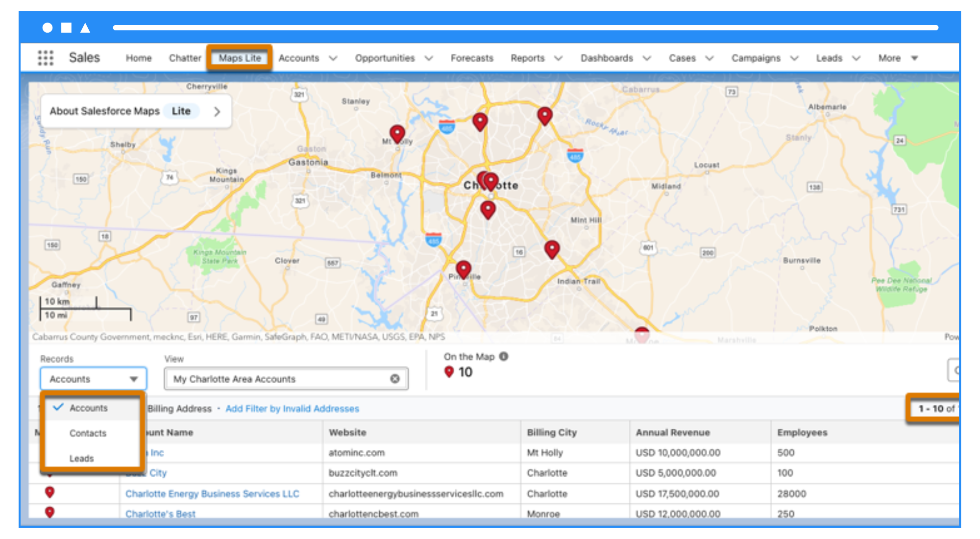The image size is (980, 539).
Task: Open the Chatter tab
Action: (185, 58)
